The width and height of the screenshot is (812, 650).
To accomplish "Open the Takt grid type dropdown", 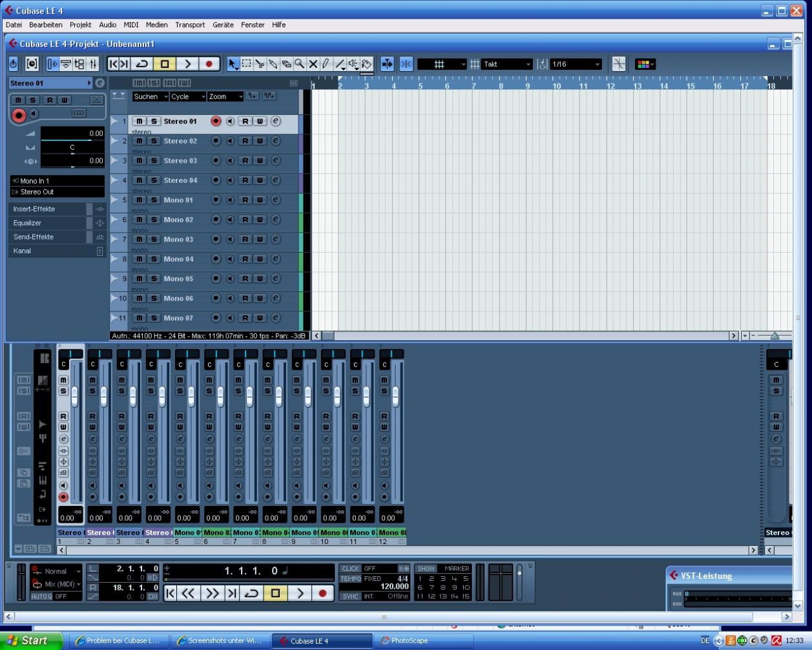I will 508,64.
